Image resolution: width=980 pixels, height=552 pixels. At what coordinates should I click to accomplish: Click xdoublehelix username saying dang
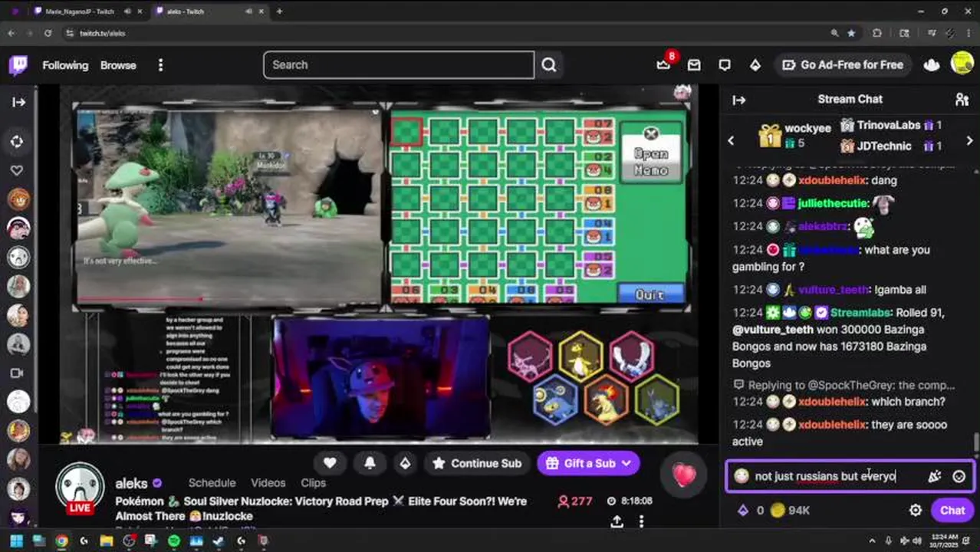[x=832, y=180]
